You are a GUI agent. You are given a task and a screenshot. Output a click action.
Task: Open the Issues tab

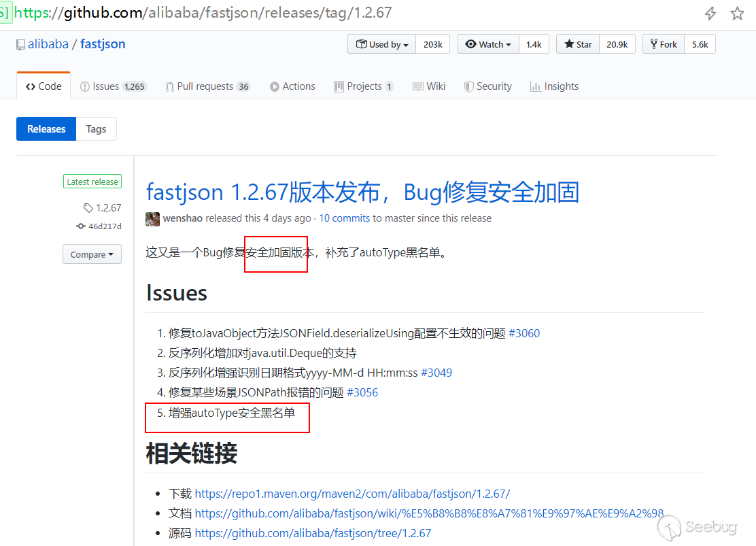click(x=113, y=86)
